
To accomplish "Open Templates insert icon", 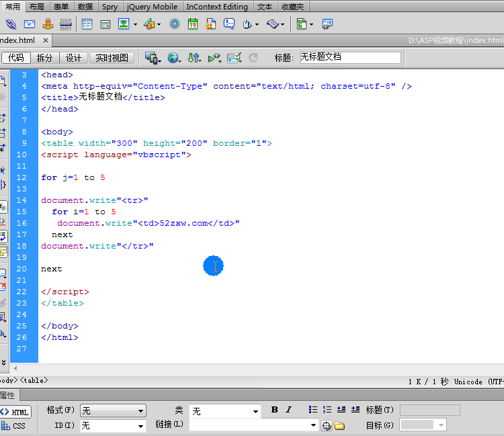I will pyautogui.click(x=302, y=24).
